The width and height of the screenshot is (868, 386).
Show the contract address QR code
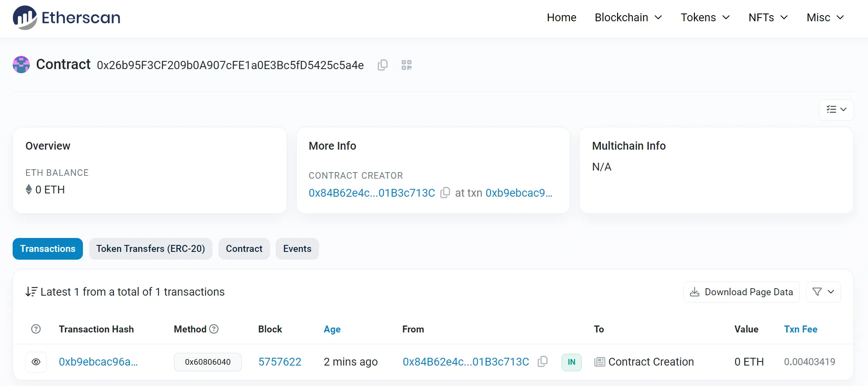[406, 65]
